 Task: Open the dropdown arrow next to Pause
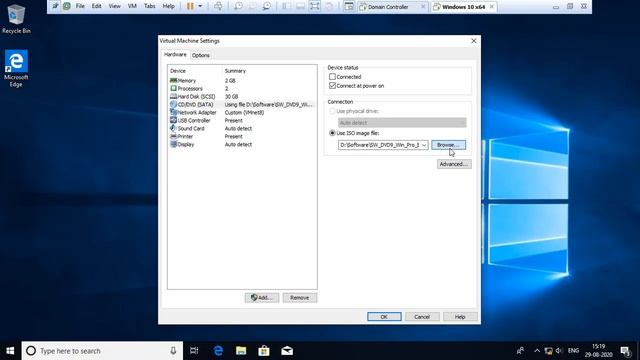(200, 6)
